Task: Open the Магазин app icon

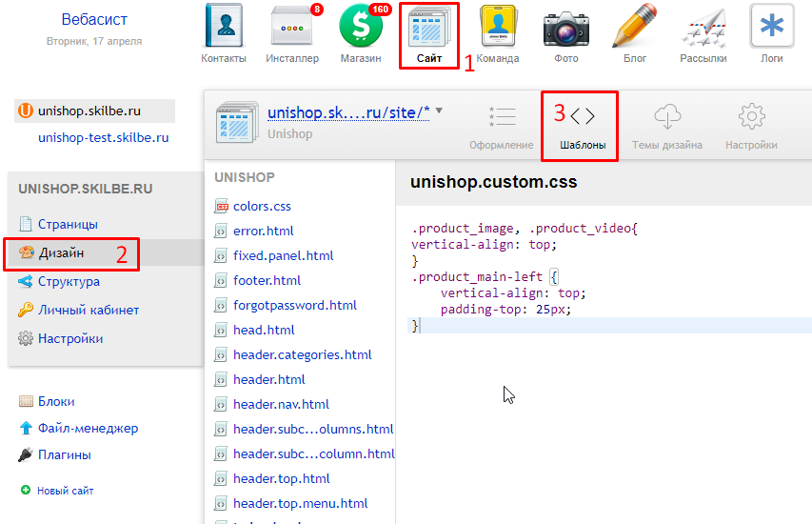Action: 361,28
